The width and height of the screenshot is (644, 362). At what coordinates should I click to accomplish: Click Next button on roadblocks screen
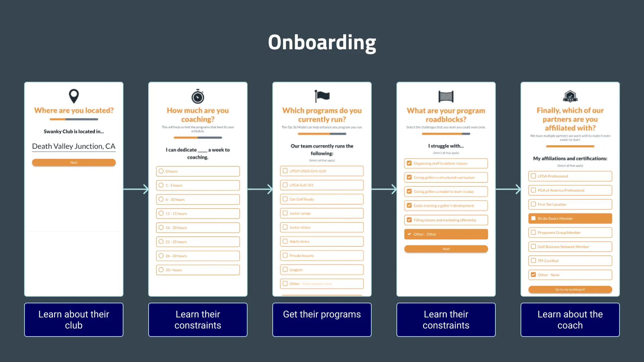(x=446, y=249)
